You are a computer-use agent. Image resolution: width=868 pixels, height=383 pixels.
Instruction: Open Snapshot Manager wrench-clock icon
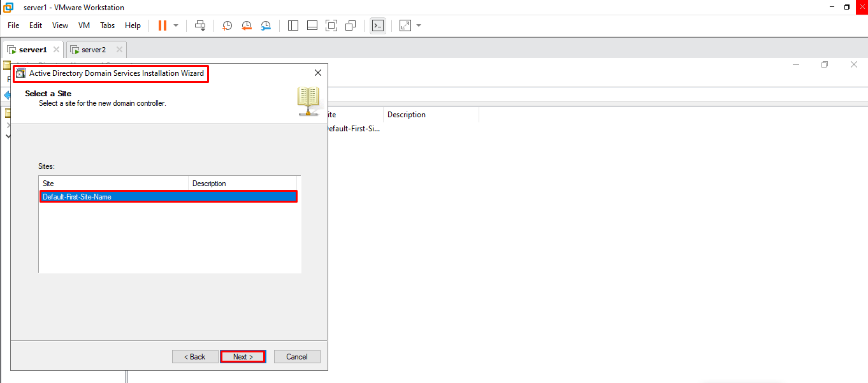pyautogui.click(x=266, y=25)
